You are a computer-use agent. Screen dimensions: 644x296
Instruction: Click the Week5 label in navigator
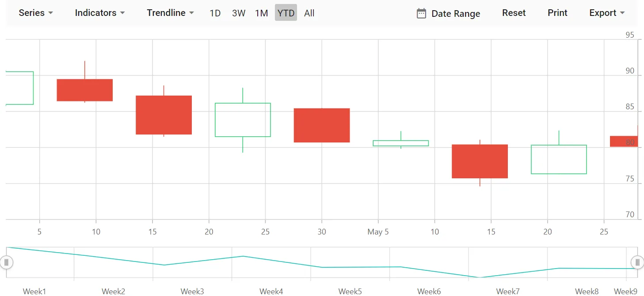(350, 291)
